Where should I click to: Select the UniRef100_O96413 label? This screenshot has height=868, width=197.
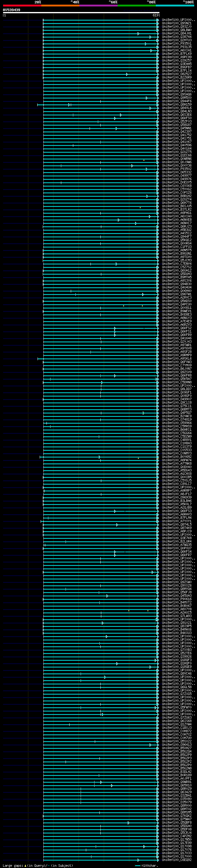coord(177,744)
